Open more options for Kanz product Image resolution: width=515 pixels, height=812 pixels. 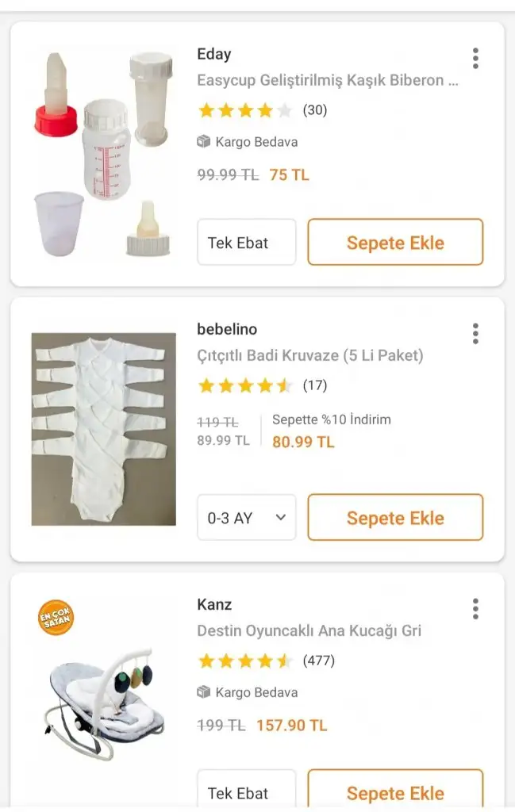coord(475,609)
